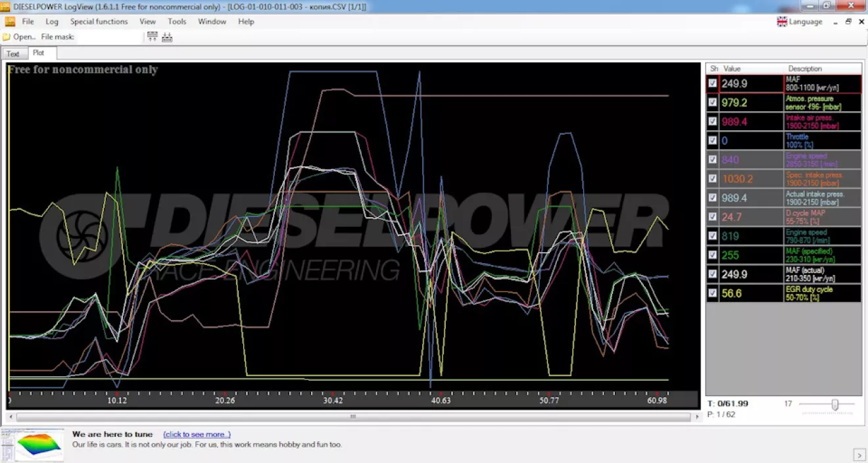The width and height of the screenshot is (868, 463).
Task: Select MAF (specified) value 255
Action: pyautogui.click(x=752, y=255)
